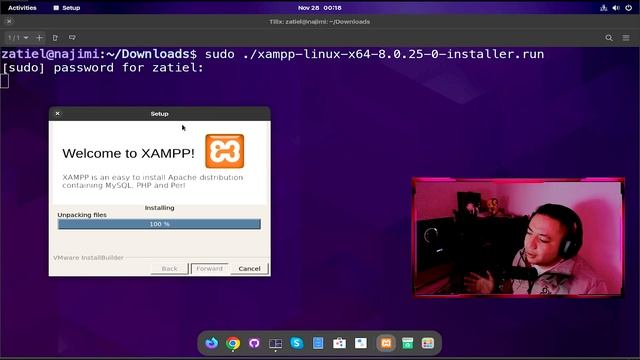Open GitHub Desktop in the dock
Viewport: 640px width, 360px height.
[x=254, y=343]
